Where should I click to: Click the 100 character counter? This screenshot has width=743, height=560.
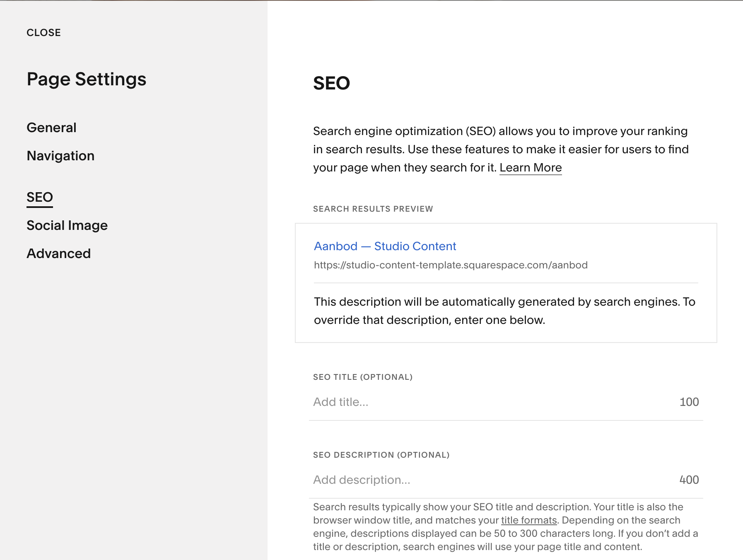click(689, 402)
